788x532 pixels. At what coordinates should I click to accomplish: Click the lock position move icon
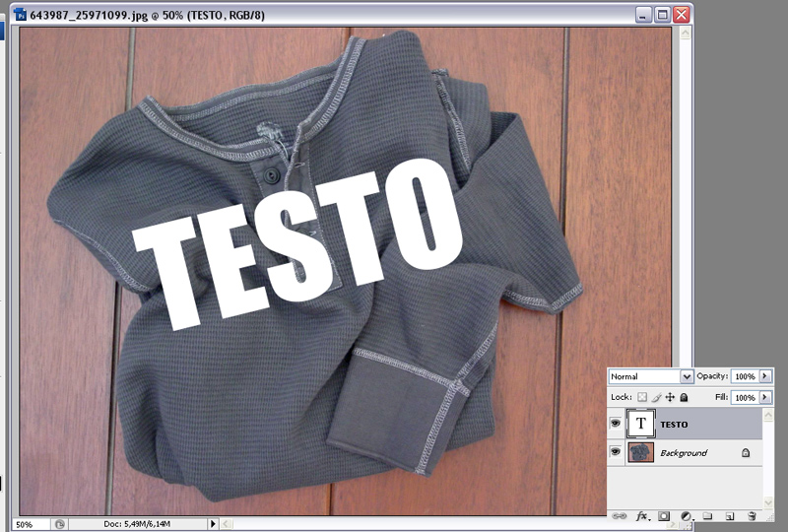click(670, 397)
